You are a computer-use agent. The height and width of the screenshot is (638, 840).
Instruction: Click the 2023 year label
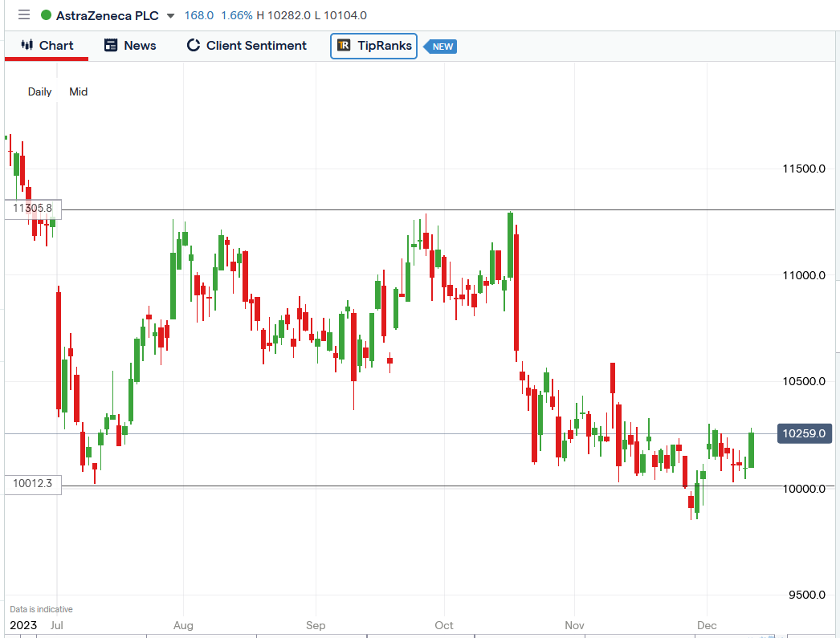tap(23, 625)
